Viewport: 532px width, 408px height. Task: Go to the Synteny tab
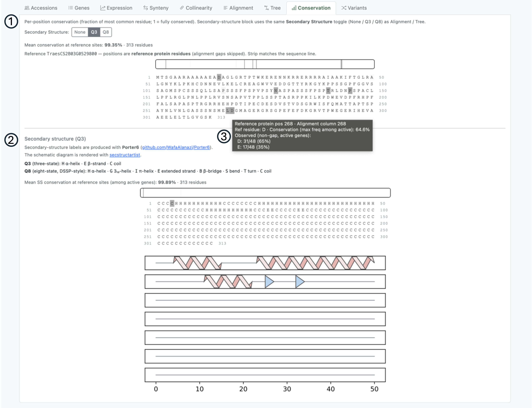(x=156, y=8)
